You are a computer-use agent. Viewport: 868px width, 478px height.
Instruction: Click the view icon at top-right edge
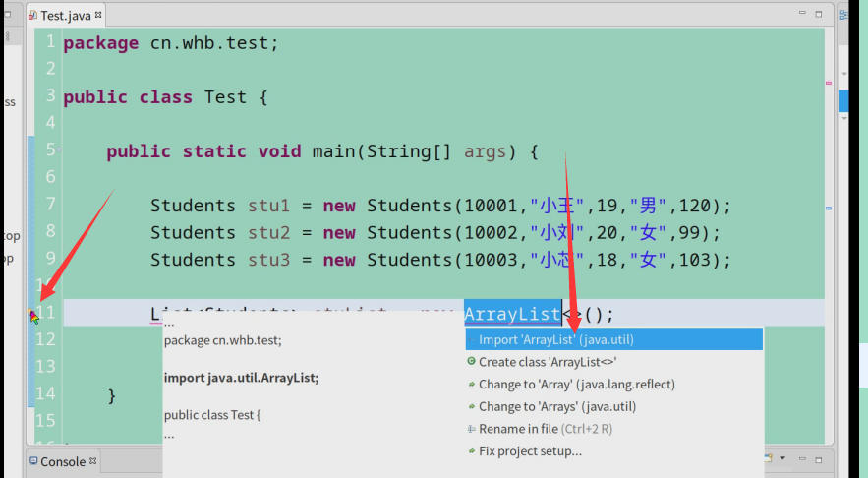point(843,16)
